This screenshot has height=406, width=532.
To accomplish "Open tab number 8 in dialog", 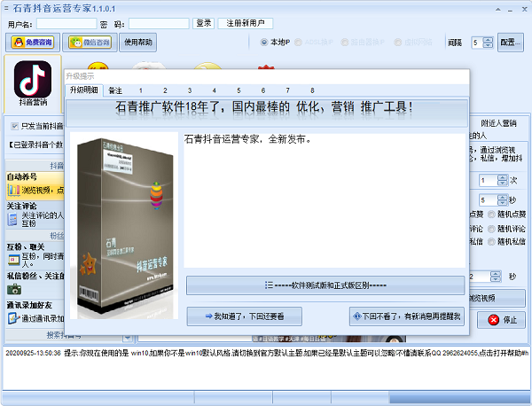I will pyautogui.click(x=312, y=90).
